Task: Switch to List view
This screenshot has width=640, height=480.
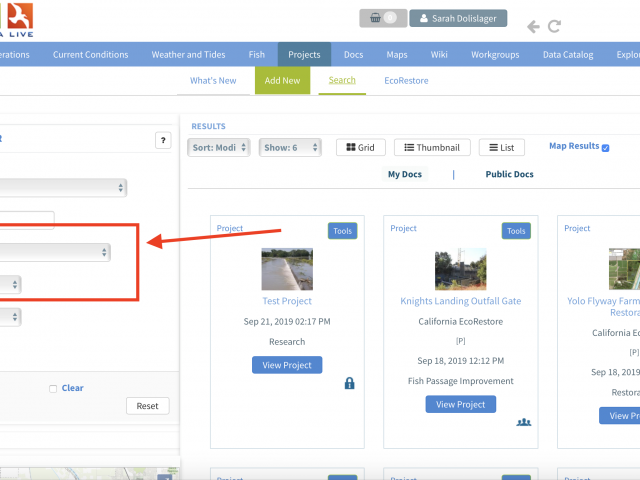Action: click(502, 147)
